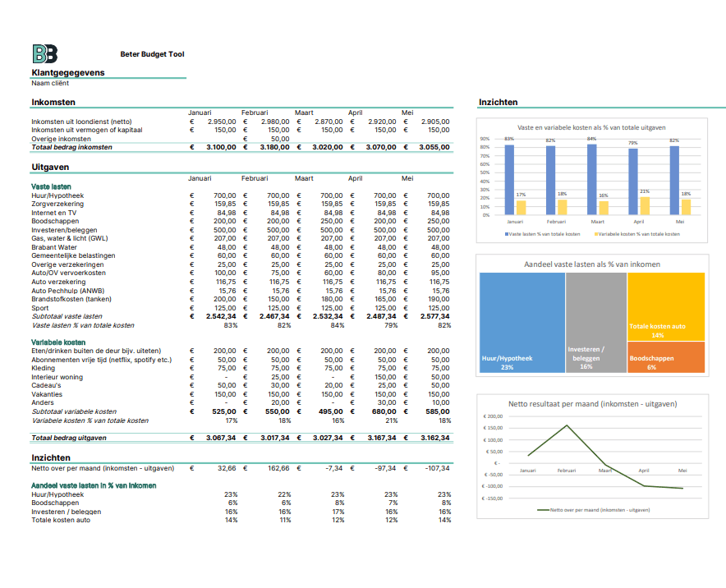
Task: Select the 'Anders' row label
Action: click(43, 402)
